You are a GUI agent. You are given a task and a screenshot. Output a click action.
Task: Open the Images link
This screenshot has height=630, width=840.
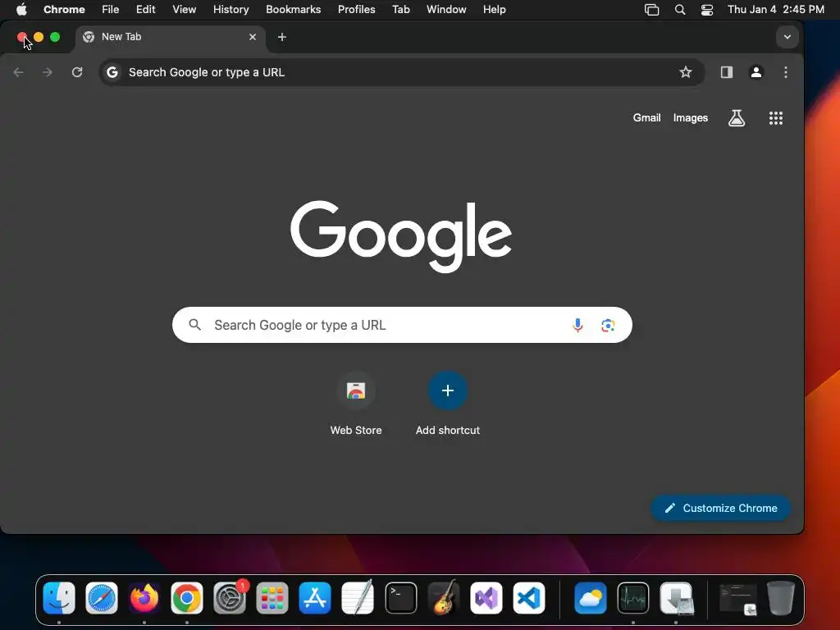pos(691,118)
